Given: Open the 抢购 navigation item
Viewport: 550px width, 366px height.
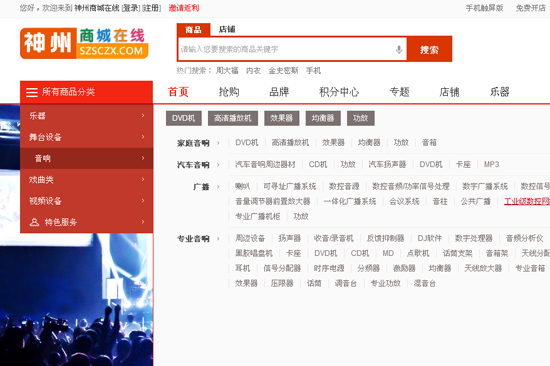Looking at the screenshot, I should (229, 92).
